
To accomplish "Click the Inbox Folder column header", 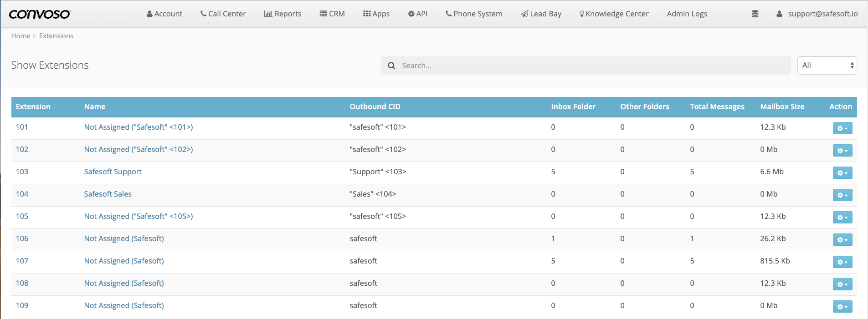I will tap(573, 107).
